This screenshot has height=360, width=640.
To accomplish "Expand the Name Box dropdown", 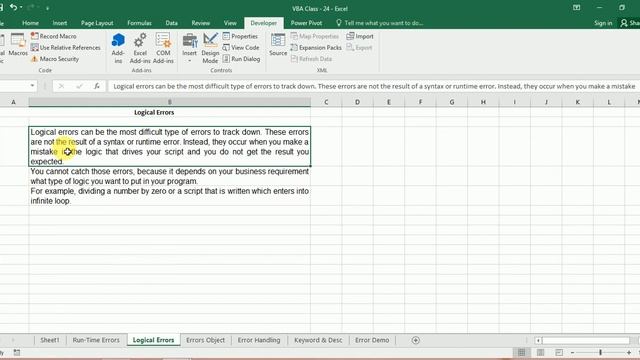I will coord(32,86).
